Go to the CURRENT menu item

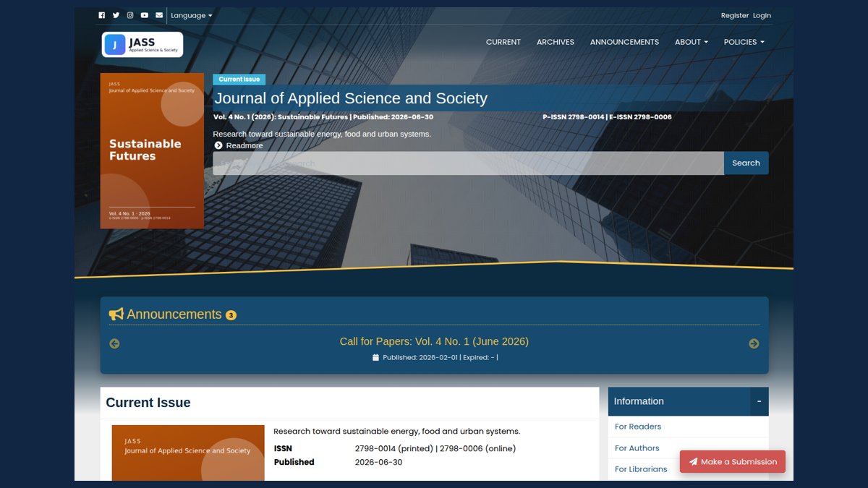coord(503,42)
